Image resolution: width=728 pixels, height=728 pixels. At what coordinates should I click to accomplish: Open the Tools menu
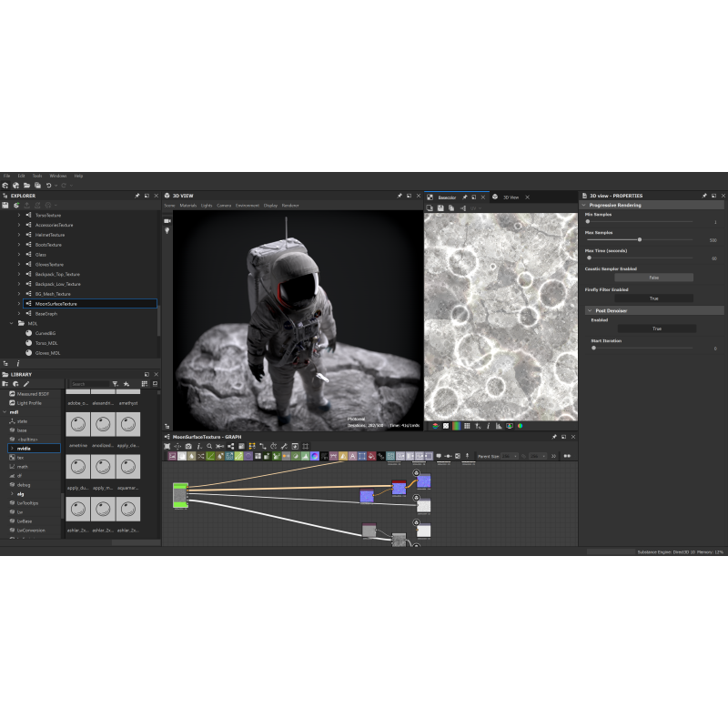coord(37,176)
